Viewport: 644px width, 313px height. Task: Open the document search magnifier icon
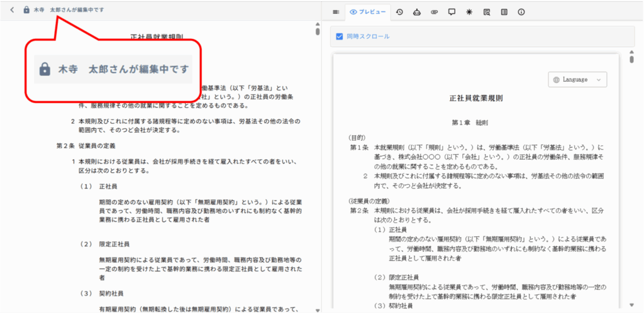click(486, 11)
